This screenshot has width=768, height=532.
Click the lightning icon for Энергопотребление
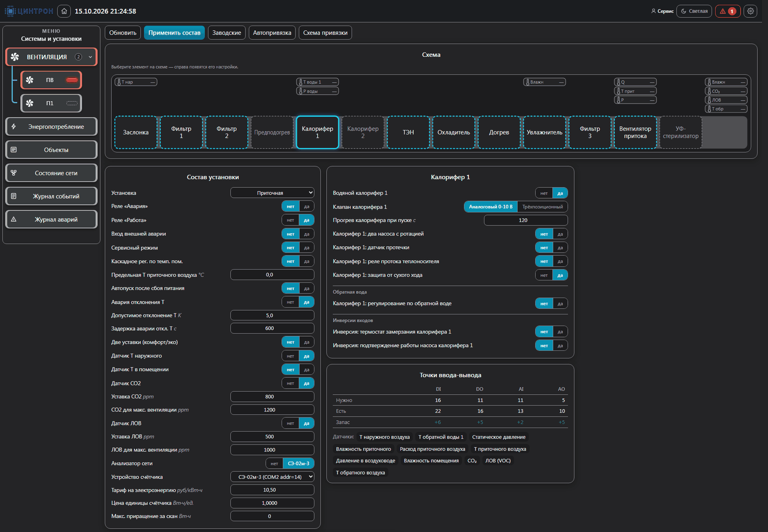[13, 127]
